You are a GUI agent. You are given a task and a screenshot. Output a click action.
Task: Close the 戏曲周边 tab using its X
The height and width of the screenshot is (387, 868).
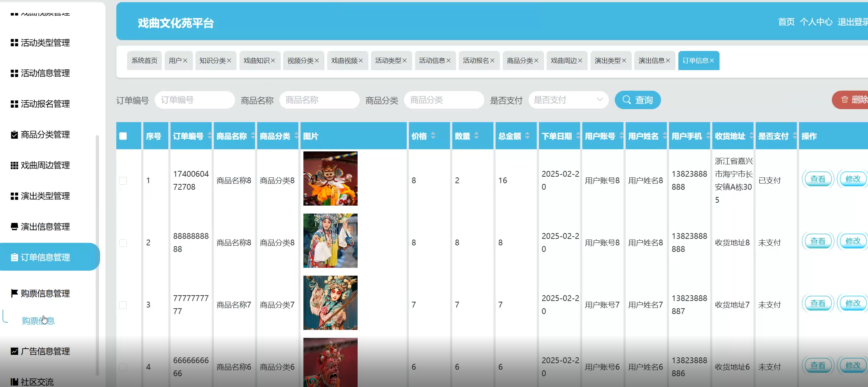pos(580,61)
